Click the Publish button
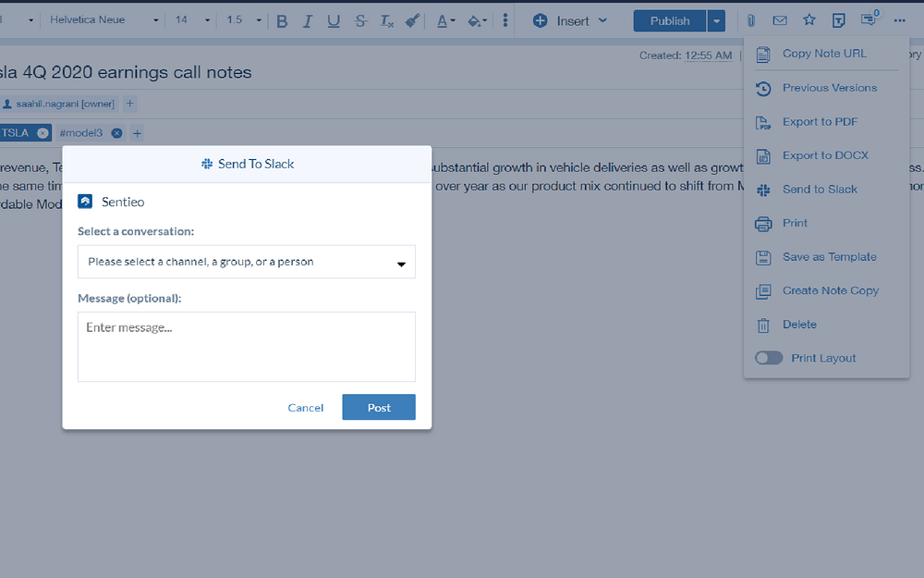The height and width of the screenshot is (578, 924). click(x=669, y=21)
